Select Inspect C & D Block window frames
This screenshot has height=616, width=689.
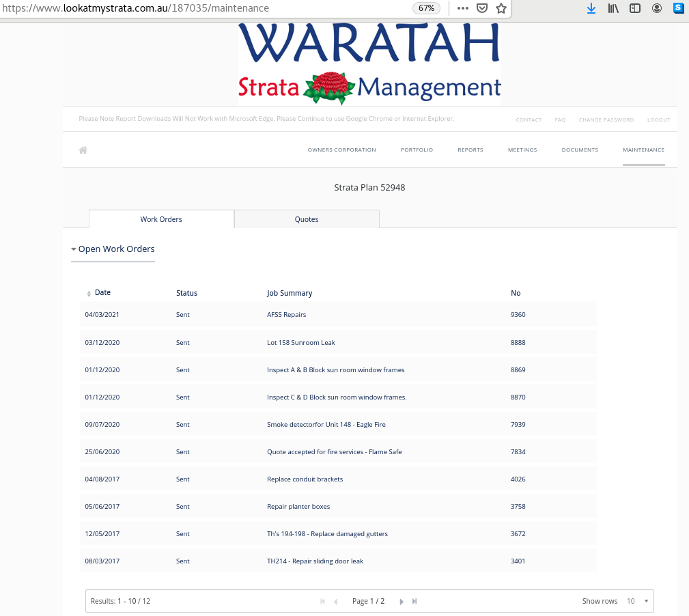337,397
